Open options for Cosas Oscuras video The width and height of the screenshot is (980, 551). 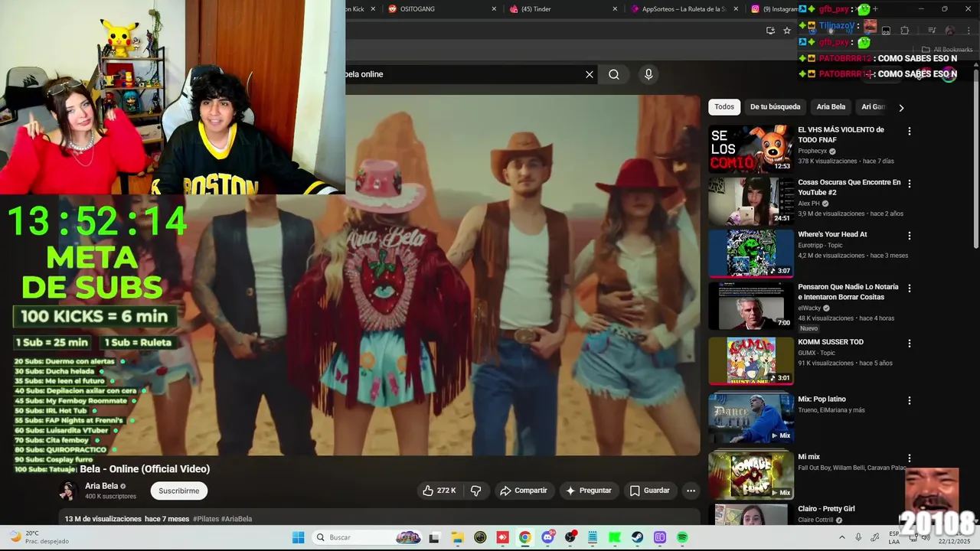click(x=910, y=184)
